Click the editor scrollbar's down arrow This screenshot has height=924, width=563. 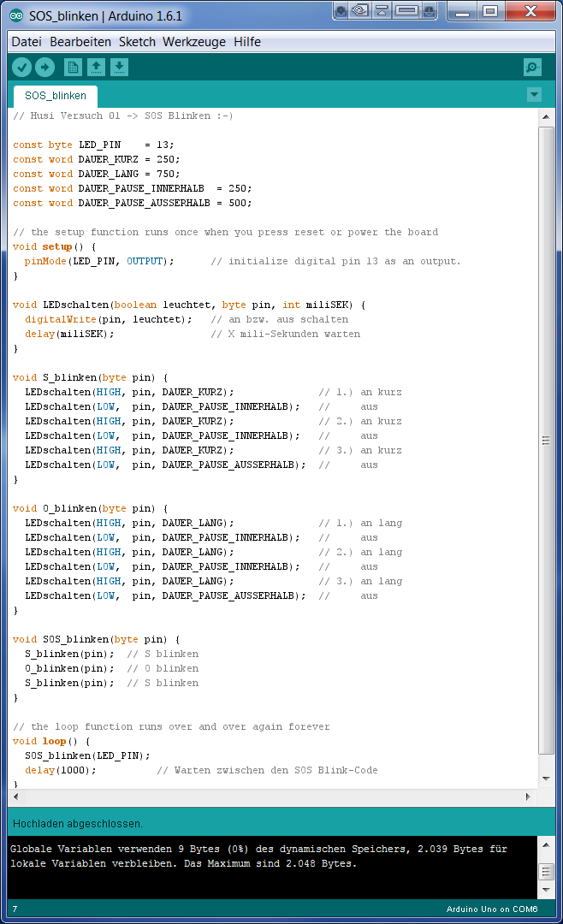(546, 779)
